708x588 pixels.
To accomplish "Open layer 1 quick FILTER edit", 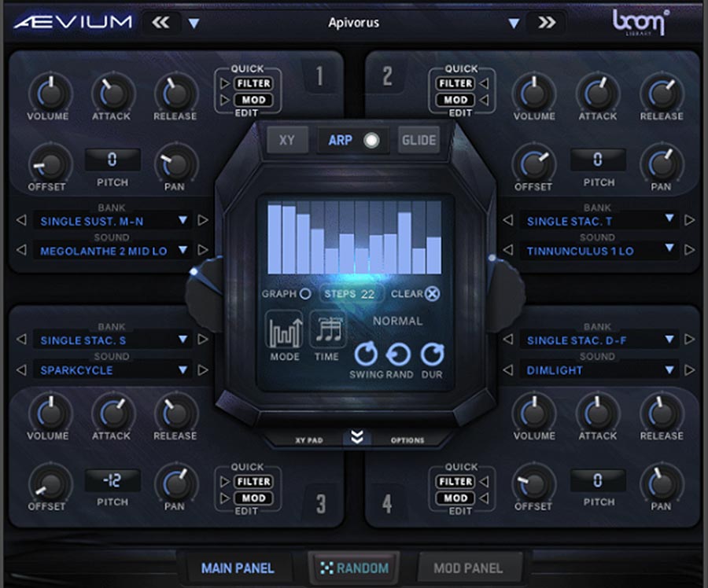I will tap(254, 83).
